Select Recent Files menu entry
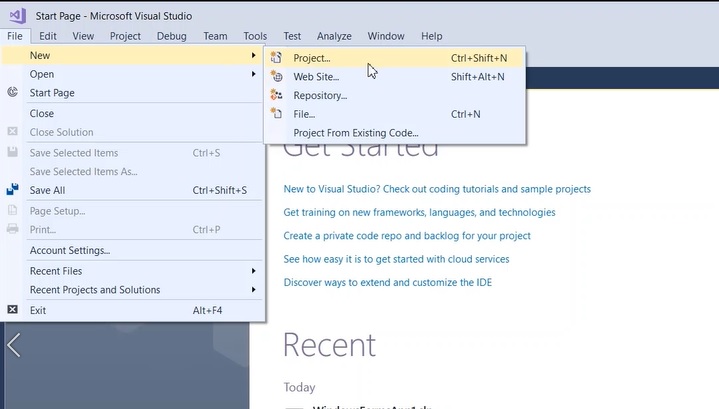Viewport: 719px width, 409px height. coord(132,271)
